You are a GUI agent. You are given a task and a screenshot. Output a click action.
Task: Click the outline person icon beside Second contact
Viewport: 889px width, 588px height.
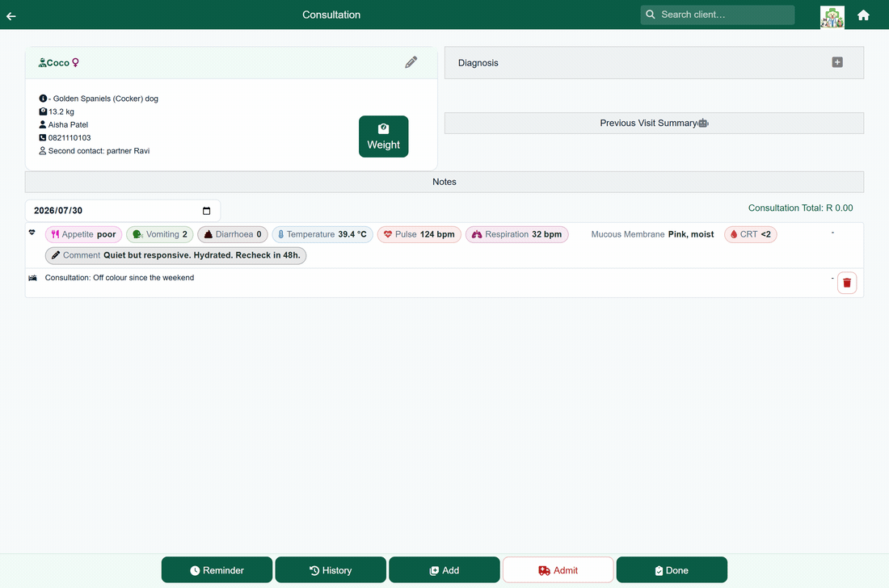coord(43,151)
